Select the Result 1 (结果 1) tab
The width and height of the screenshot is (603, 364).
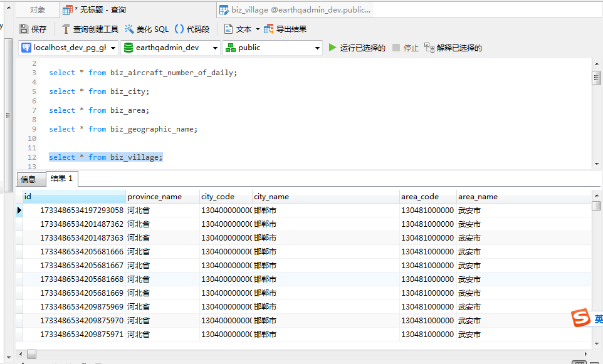pyautogui.click(x=61, y=179)
